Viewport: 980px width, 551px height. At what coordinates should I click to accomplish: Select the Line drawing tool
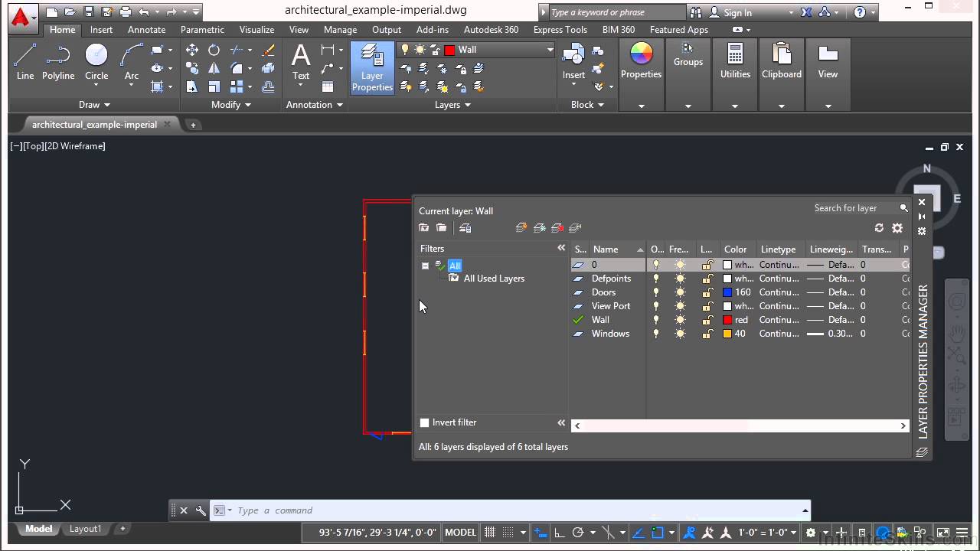point(25,61)
